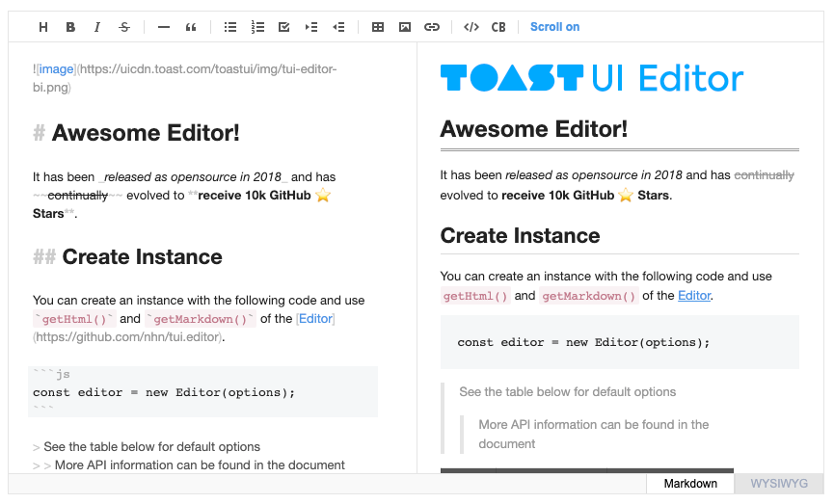Click the image link text in markdown source
Image resolution: width=834 pixels, height=504 pixels.
tap(56, 69)
